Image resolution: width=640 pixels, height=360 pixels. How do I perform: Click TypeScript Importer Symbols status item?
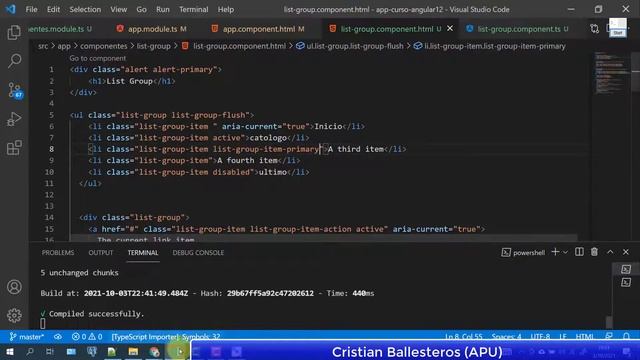166,337
